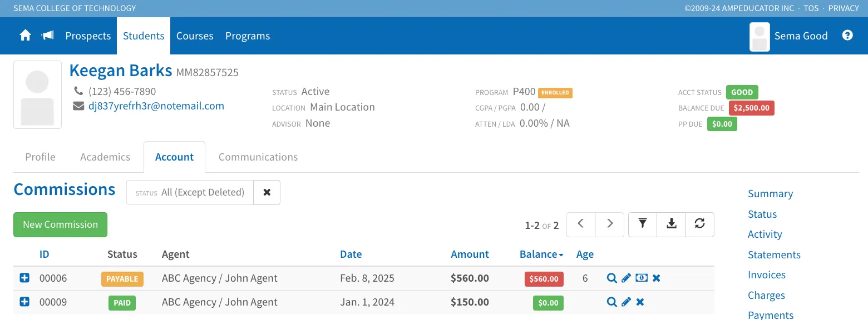Open the Statements sidebar link
This screenshot has height=320, width=868.
(774, 254)
